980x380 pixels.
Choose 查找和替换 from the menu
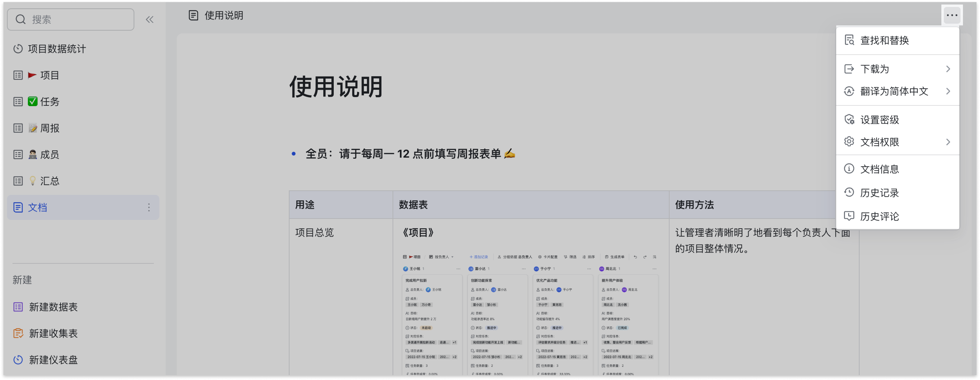884,40
